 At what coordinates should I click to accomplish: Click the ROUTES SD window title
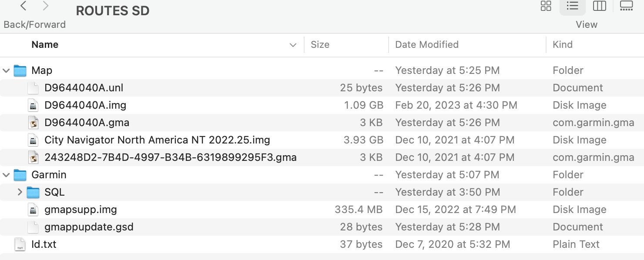point(113,11)
